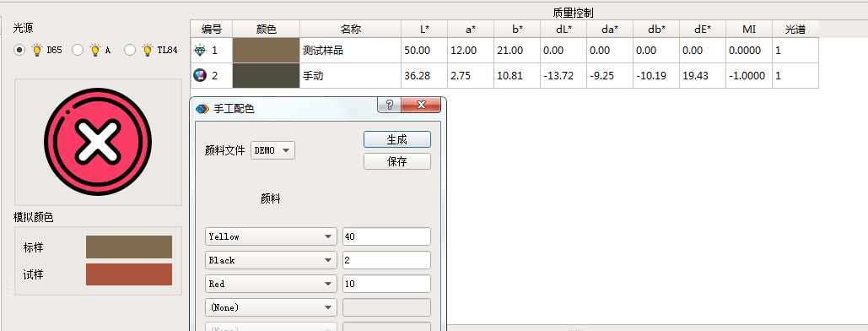Click the 生成 button
The image size is (868, 331).
(x=397, y=139)
